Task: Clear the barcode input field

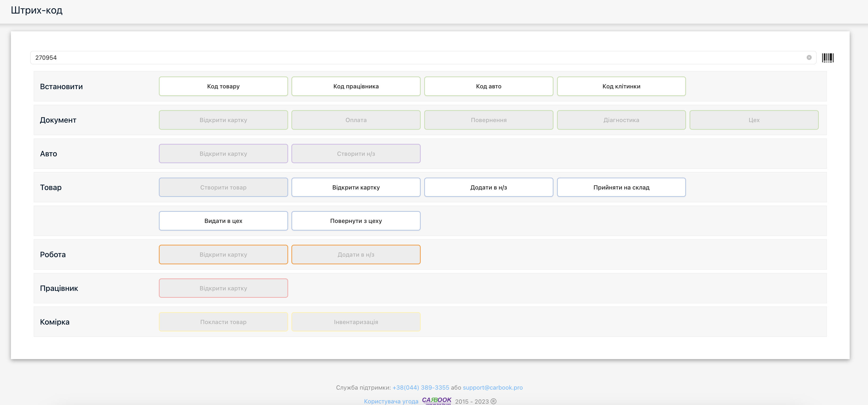Action: (x=809, y=58)
